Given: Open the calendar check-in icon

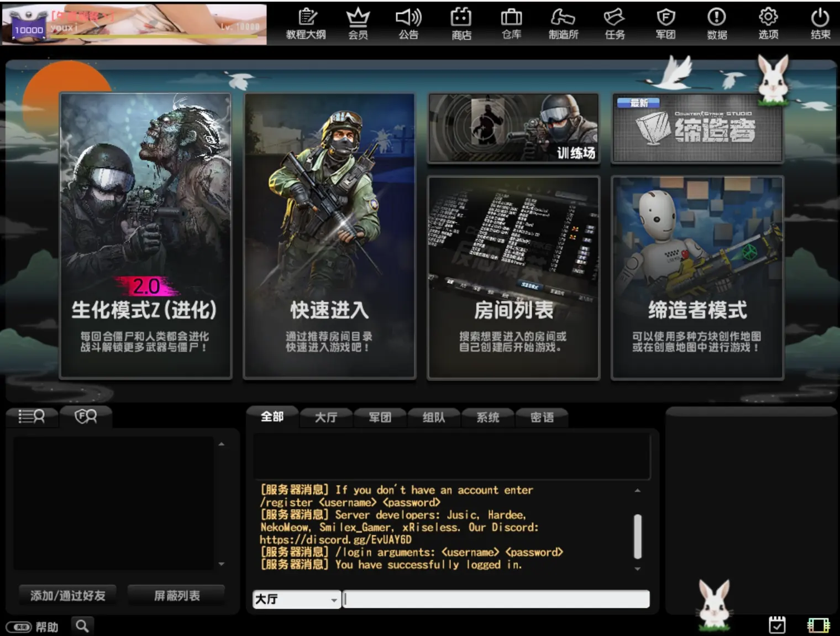Looking at the screenshot, I should point(777,624).
